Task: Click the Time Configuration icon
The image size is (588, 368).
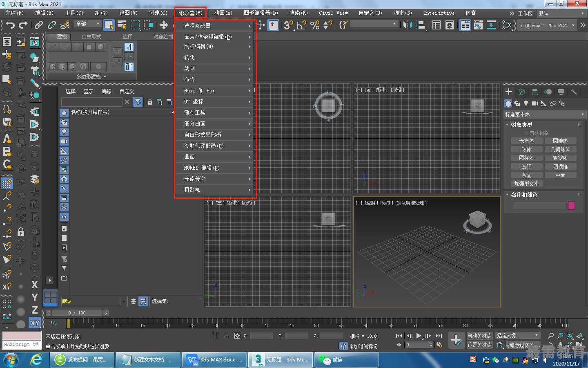Action: click(439, 345)
